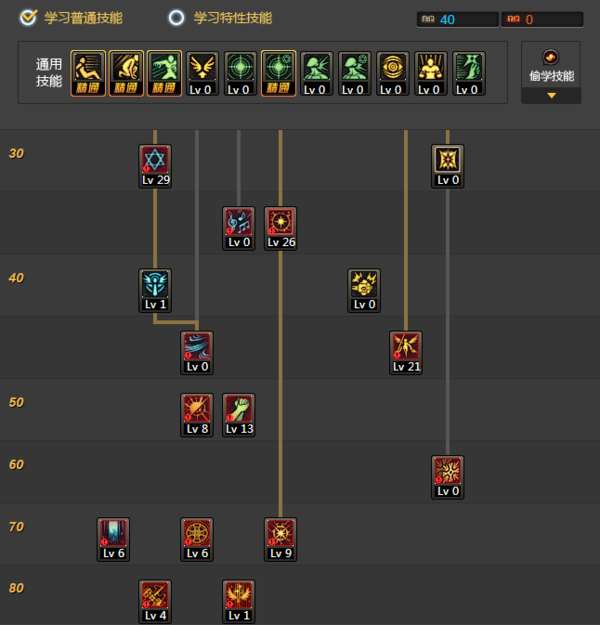Image resolution: width=600 pixels, height=625 pixels.
Task: Select the 学习特性技能 radio option
Action: pyautogui.click(x=176, y=18)
